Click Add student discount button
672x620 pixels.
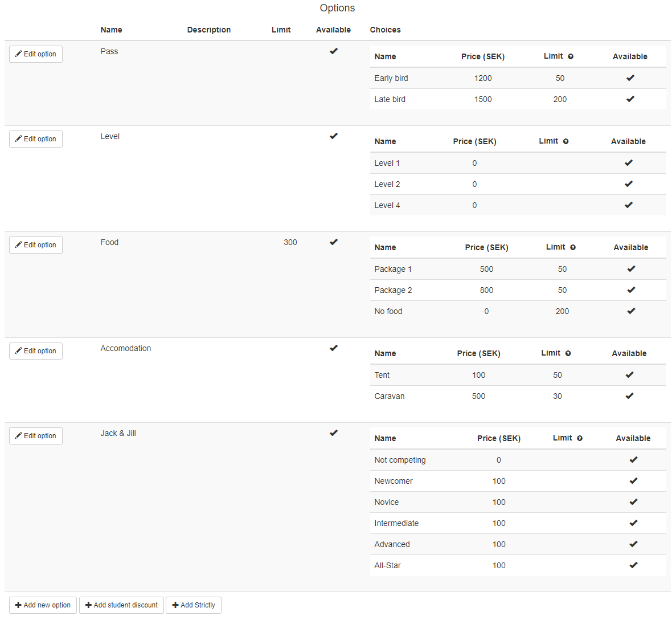pyautogui.click(x=121, y=605)
